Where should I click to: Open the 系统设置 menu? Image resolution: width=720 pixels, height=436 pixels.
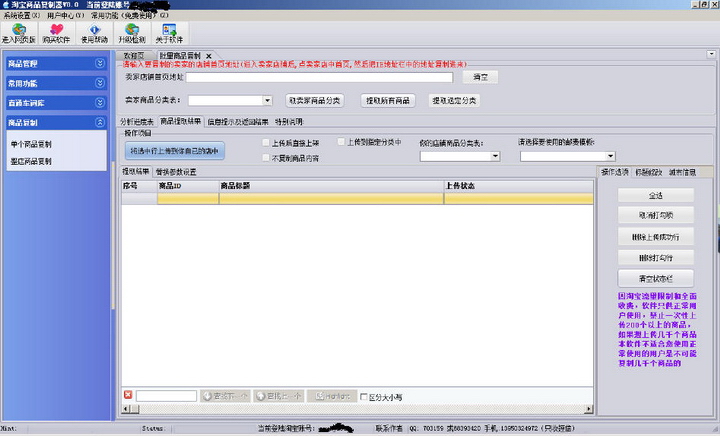22,16
